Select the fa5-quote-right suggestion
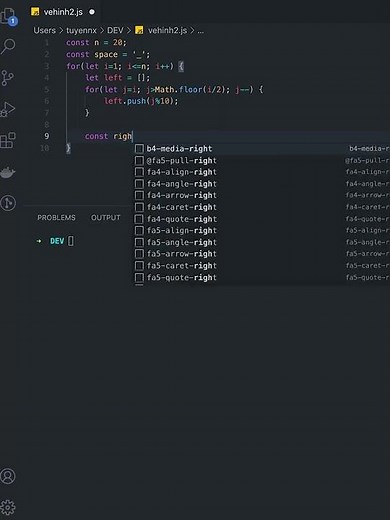Viewport: 390px width, 520px height. (262, 277)
